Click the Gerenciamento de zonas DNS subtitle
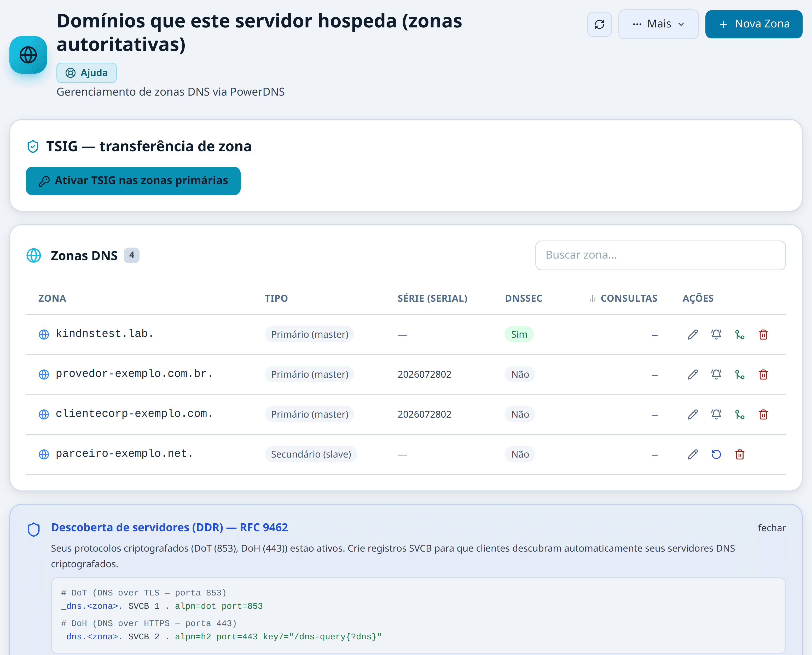Viewport: 812px width, 655px height. click(x=171, y=92)
